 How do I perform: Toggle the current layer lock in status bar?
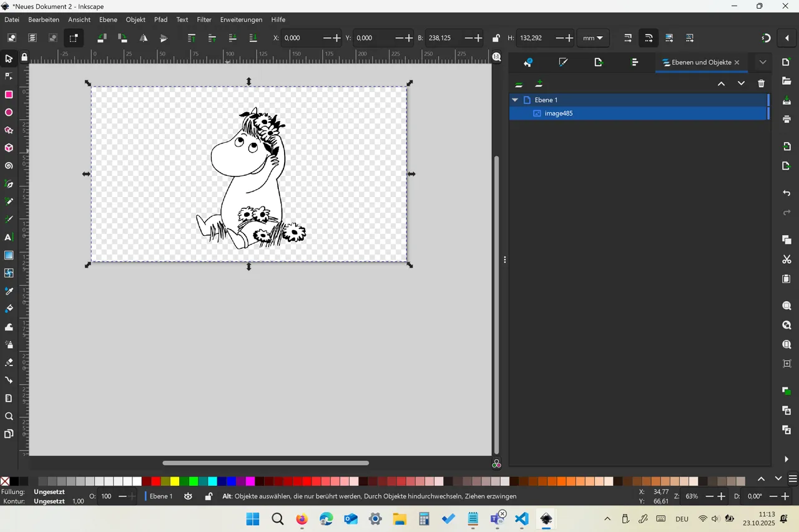[208, 496]
